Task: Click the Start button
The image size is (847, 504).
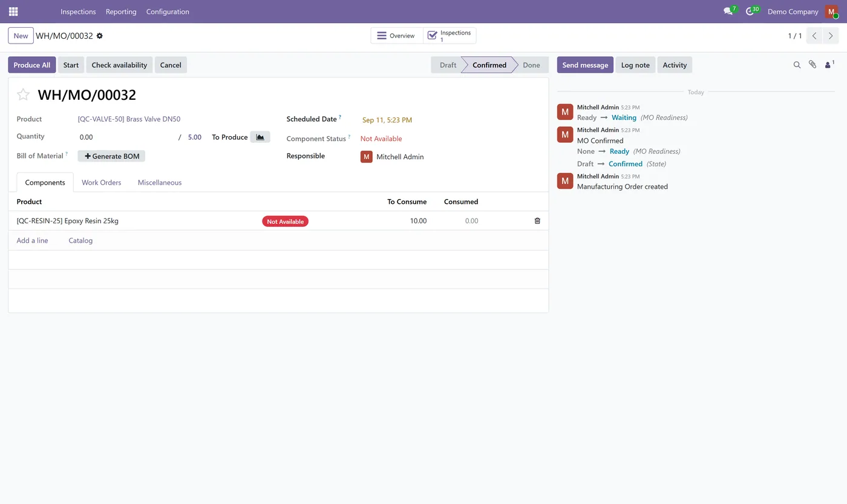Action: pyautogui.click(x=71, y=65)
